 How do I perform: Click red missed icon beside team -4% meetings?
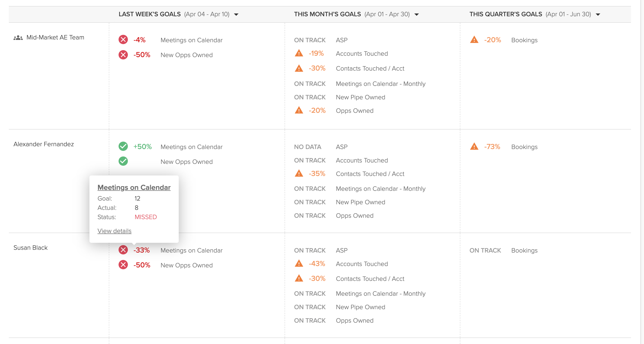pos(123,40)
